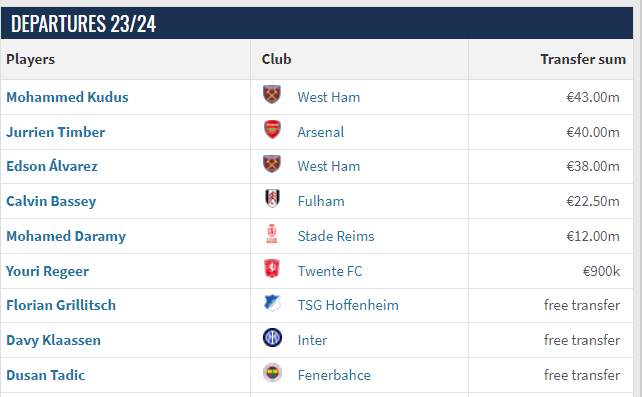Image resolution: width=642 pixels, height=397 pixels.
Task: Click the Twente FC crest icon
Action: click(x=272, y=268)
